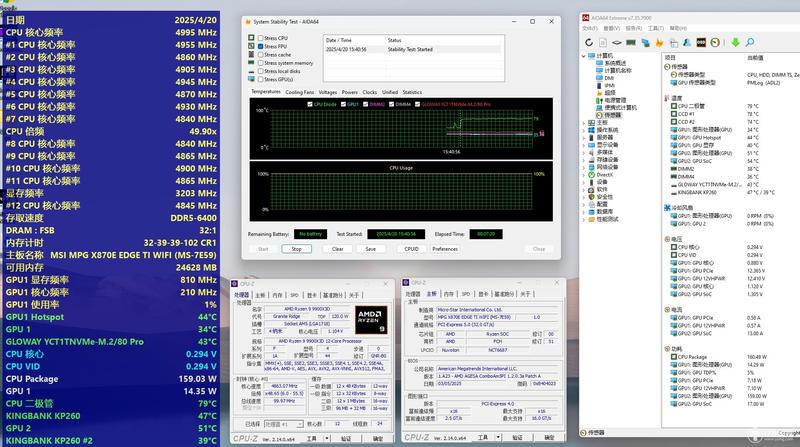This screenshot has height=447, width=800.
Task: Open the OSD panel icon in AIDA64 toolbar
Action: [x=701, y=42]
